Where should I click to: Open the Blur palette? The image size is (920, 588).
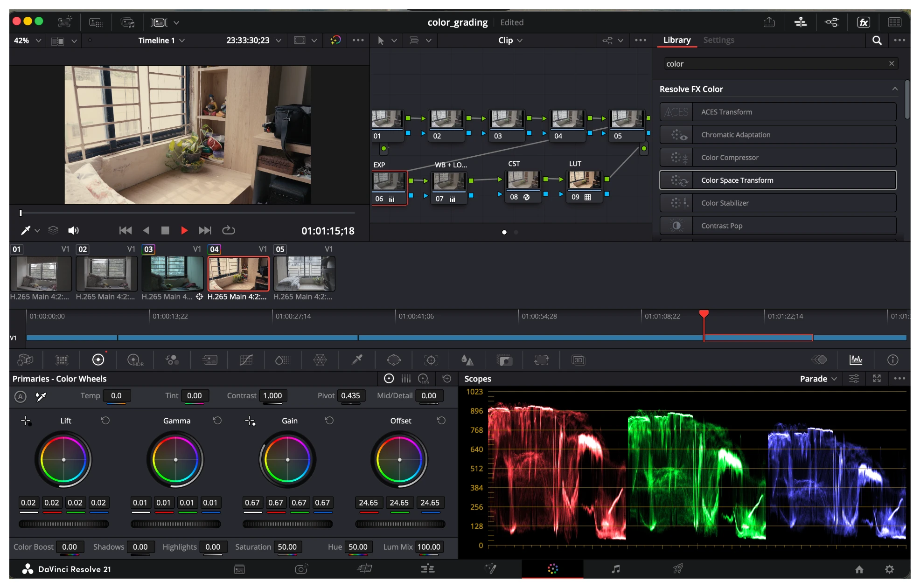pyautogui.click(x=467, y=360)
